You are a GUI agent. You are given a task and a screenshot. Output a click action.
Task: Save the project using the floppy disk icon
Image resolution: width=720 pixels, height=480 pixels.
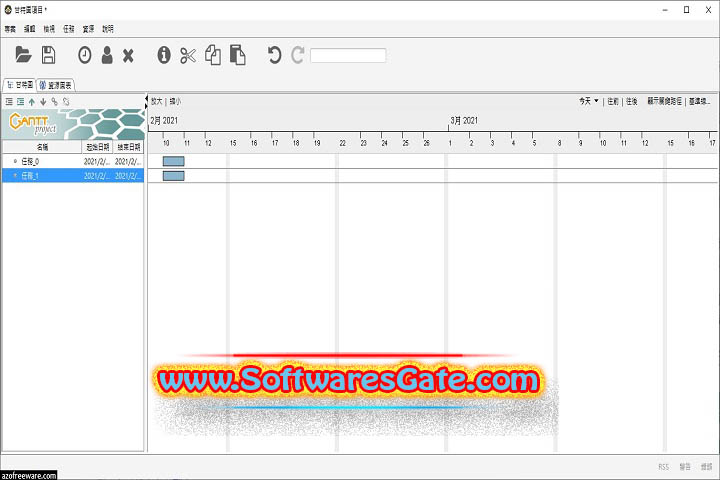(48, 55)
